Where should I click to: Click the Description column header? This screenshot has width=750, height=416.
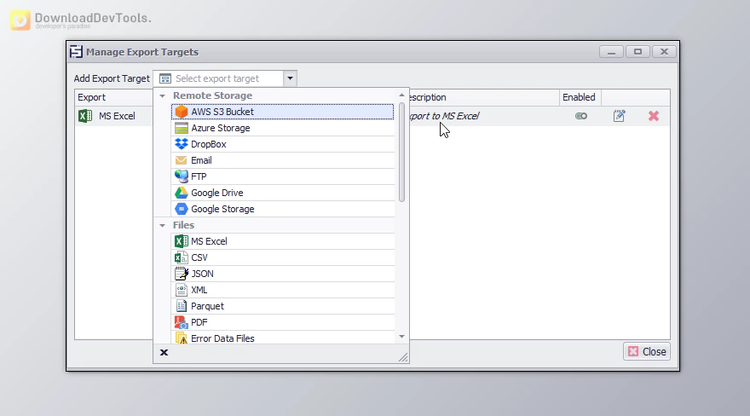(x=484, y=97)
